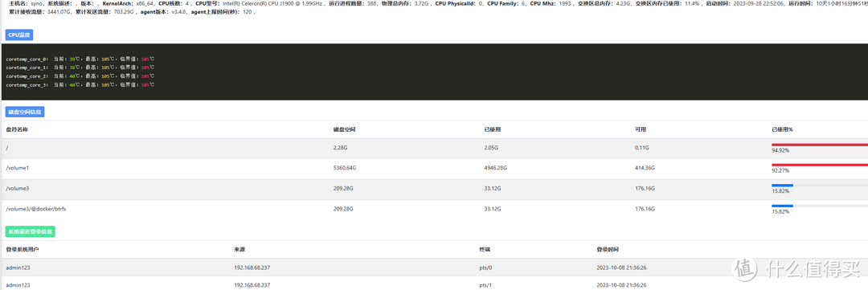Click the 磁盘空间信息 section button

click(x=25, y=112)
